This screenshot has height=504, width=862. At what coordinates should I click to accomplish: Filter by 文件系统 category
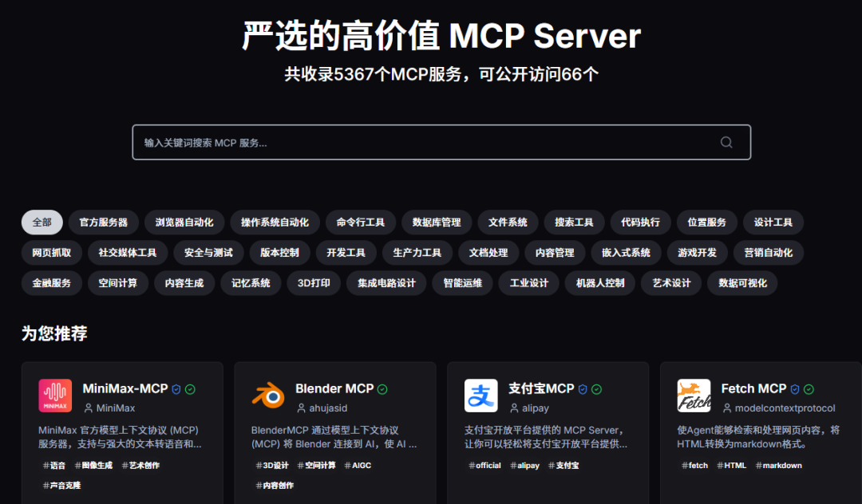(x=508, y=222)
